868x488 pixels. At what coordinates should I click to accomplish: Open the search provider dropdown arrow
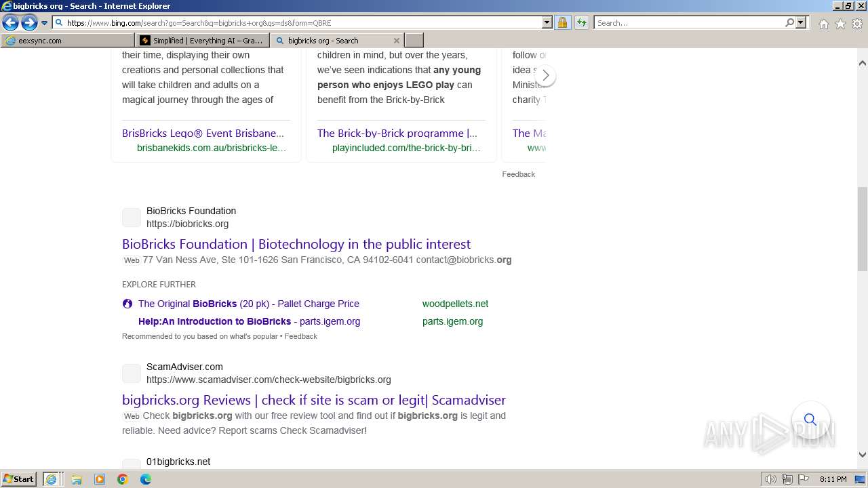tap(801, 23)
